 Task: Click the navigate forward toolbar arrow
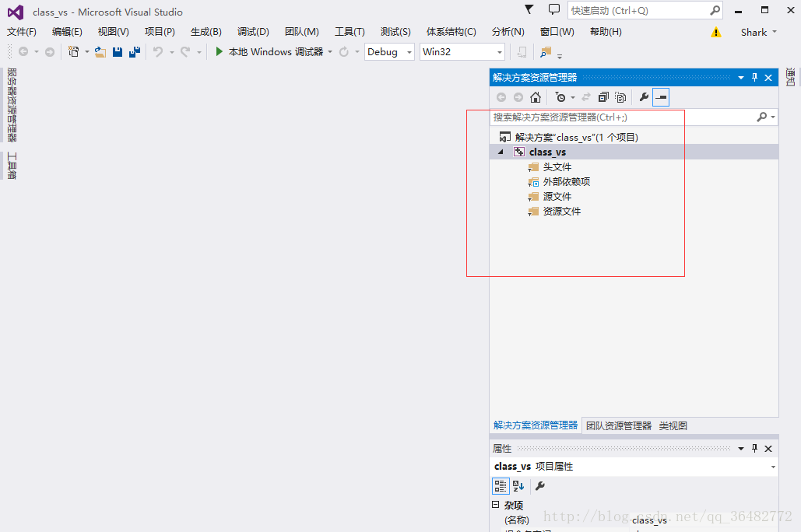[50, 51]
